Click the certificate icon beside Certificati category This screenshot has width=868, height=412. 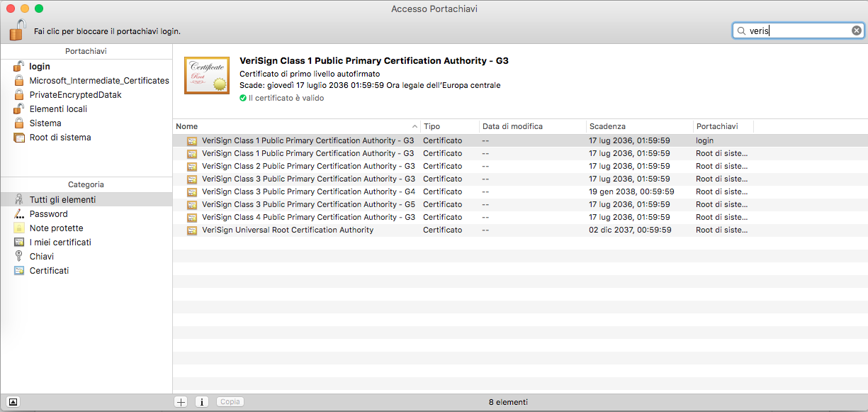(x=19, y=270)
